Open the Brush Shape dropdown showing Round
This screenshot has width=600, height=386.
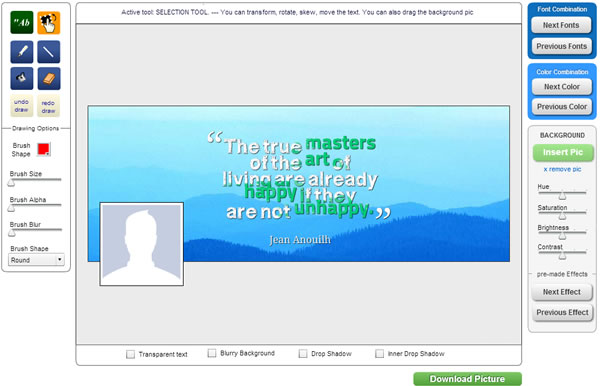click(x=36, y=260)
